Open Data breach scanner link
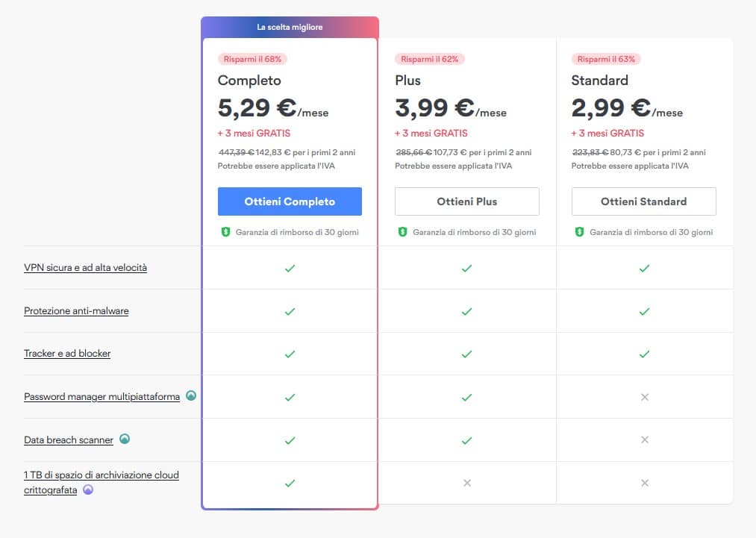The image size is (756, 538). (x=69, y=440)
